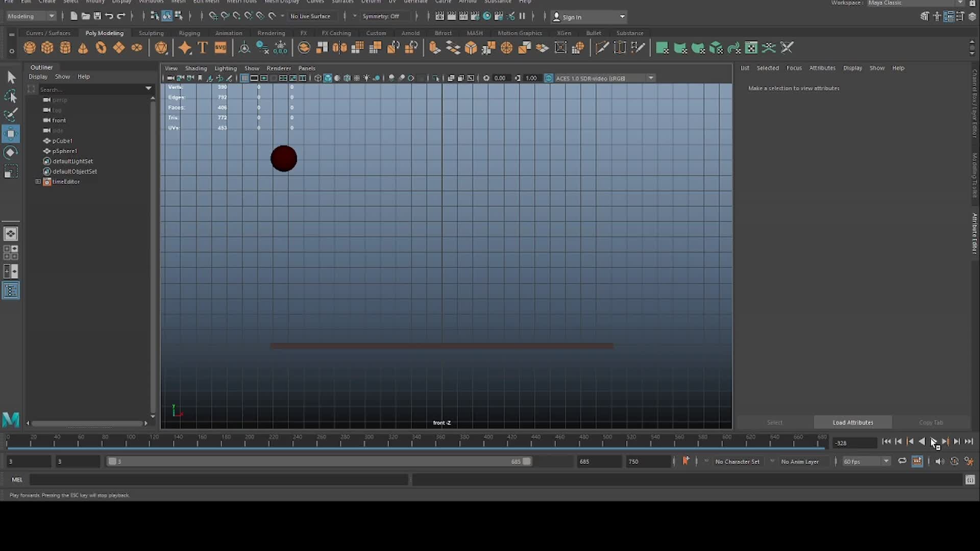Viewport: 980px width, 551px height.
Task: Select the Move tool in the toolbox
Action: click(x=11, y=134)
